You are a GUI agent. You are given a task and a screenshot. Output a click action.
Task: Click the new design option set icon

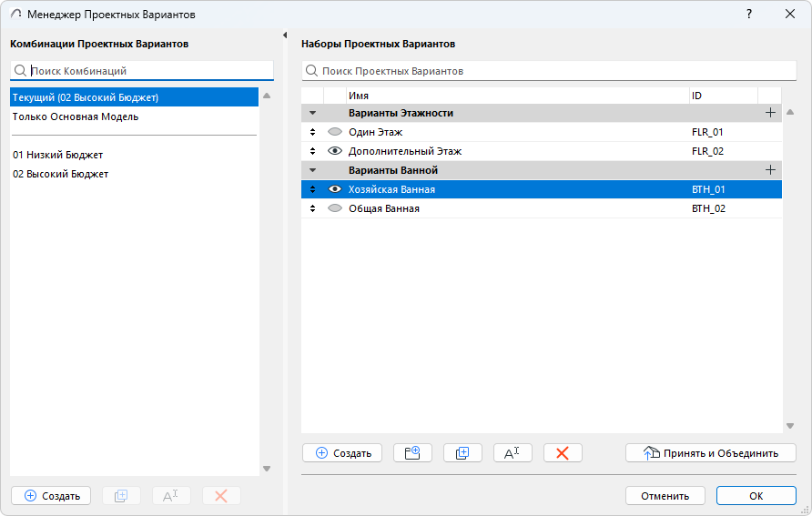pos(412,452)
